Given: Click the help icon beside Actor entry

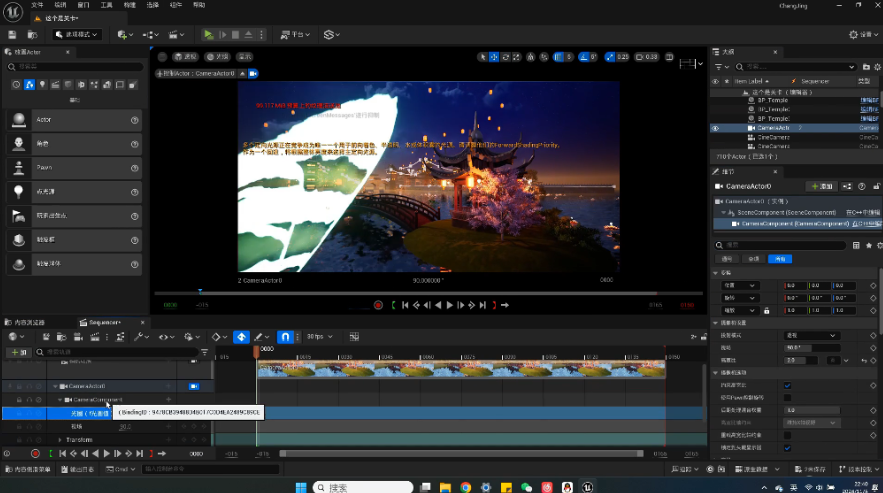Looking at the screenshot, I should [x=135, y=120].
